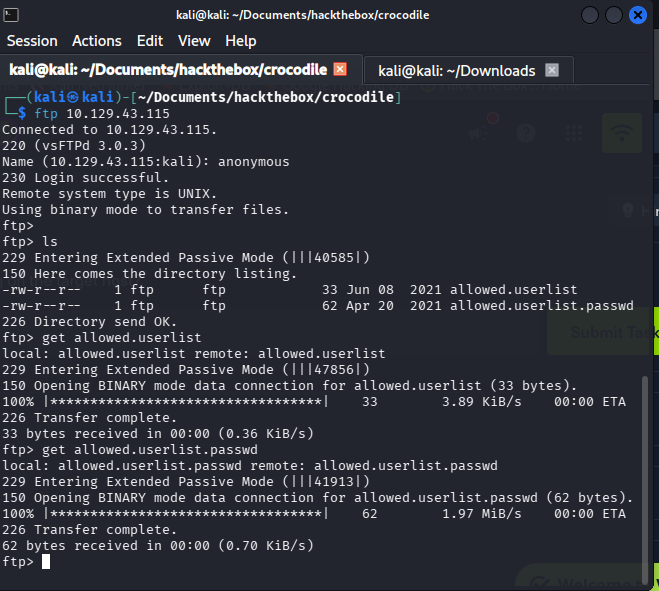Click 'allowed.userlist.passwd' in the 62-byte listing row
659x591 pixels.
point(542,306)
